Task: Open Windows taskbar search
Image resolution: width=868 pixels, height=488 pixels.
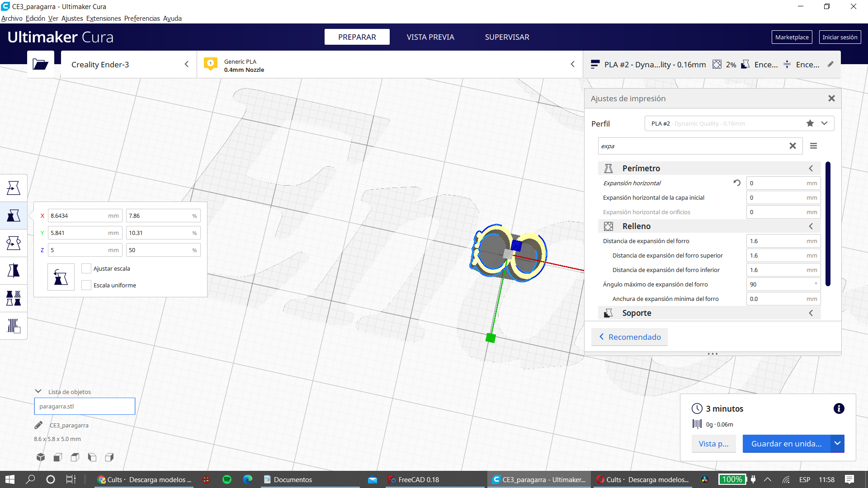Action: (x=30, y=479)
